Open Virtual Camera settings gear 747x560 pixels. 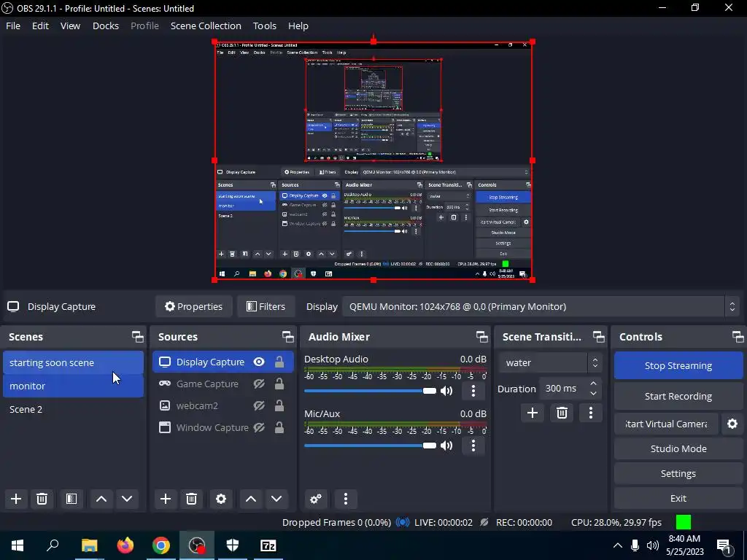coord(732,424)
